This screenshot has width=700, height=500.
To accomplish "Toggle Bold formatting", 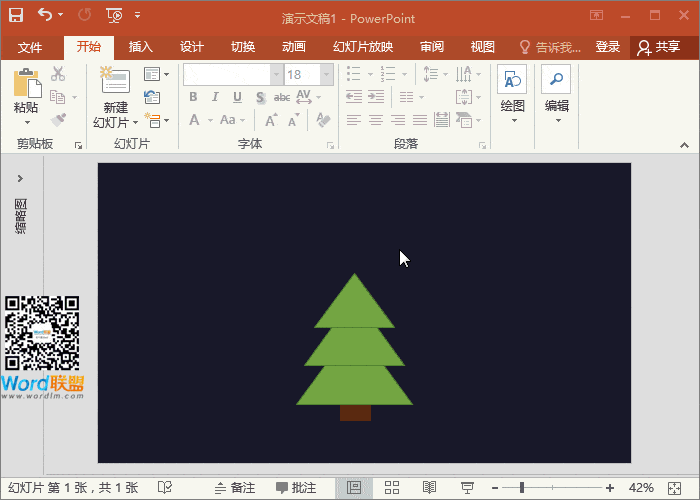I will click(x=193, y=97).
